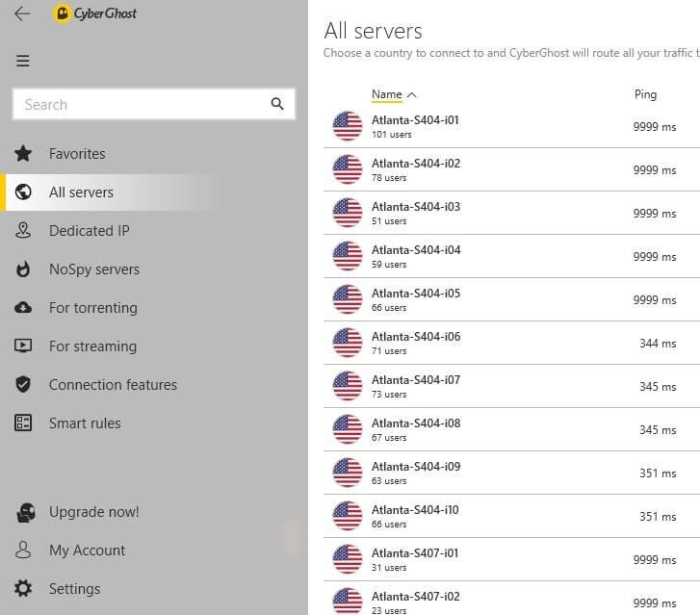Click US flag for Atlanta-S404-i02

point(348,169)
